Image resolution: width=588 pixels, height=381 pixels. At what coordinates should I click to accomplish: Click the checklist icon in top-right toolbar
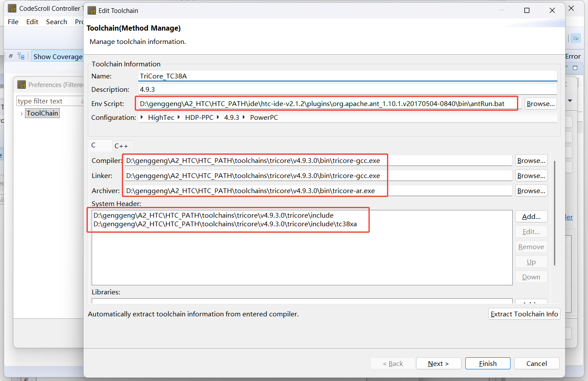576,38
